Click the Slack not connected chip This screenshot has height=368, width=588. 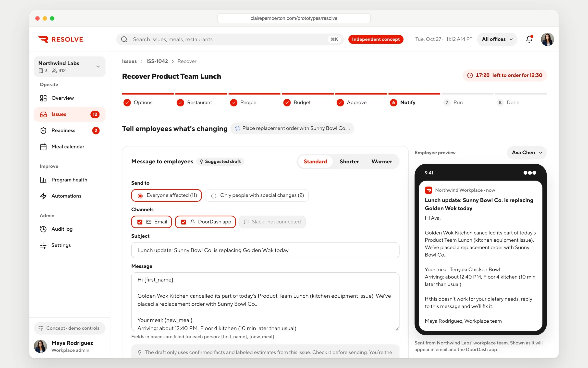pos(272,222)
